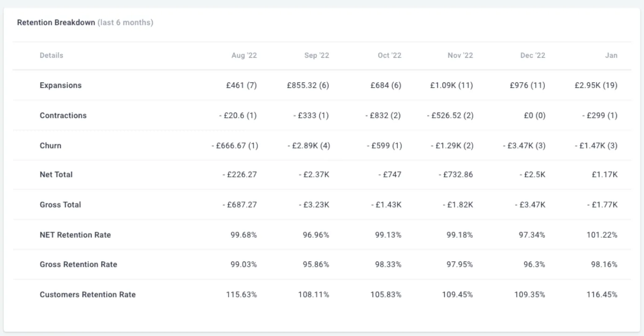Click the Customers Retention Rate label
The width and height of the screenshot is (644, 336).
88,295
